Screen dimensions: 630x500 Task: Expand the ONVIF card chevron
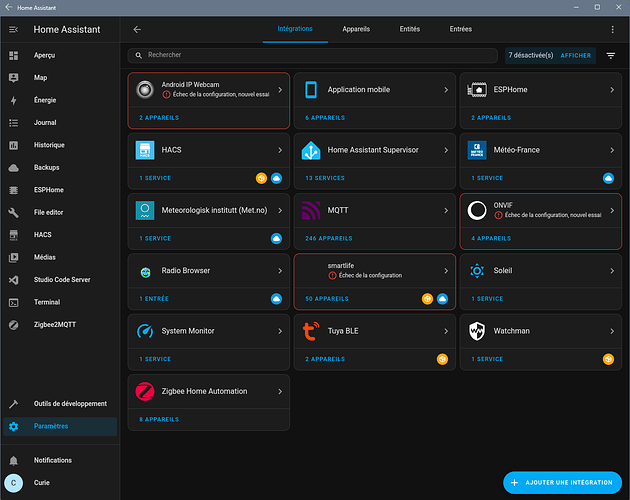[612, 210]
